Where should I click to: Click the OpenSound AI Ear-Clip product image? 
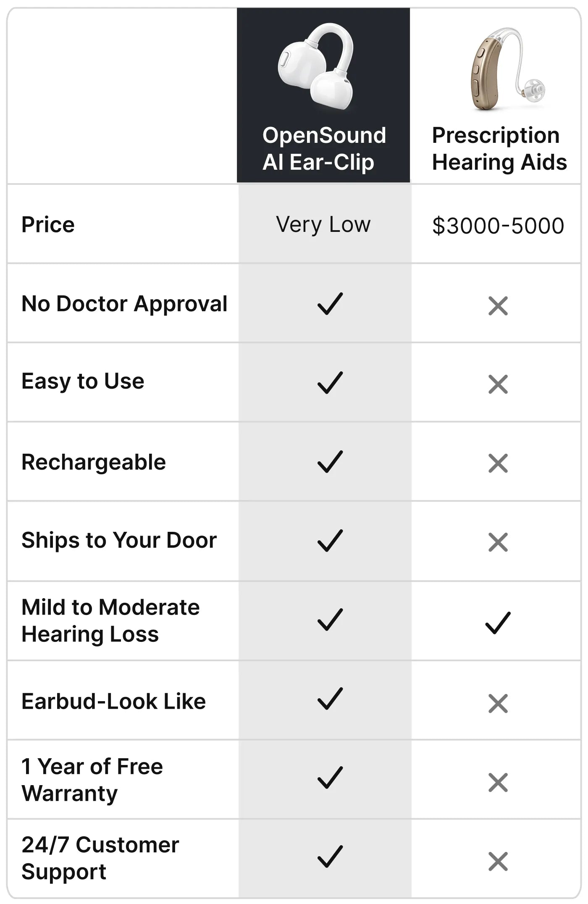tap(316, 66)
